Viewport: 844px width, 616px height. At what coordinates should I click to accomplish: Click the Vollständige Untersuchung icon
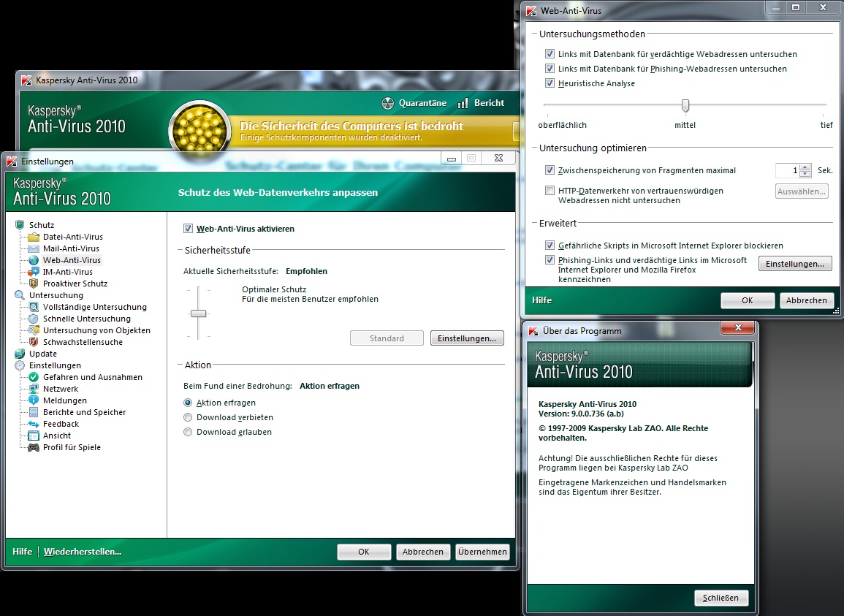coord(34,307)
